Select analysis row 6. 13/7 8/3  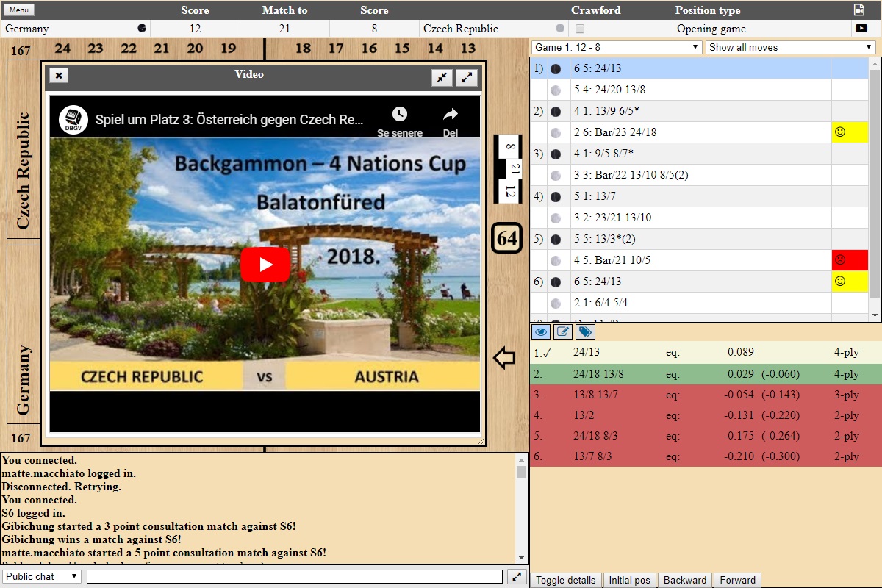706,456
